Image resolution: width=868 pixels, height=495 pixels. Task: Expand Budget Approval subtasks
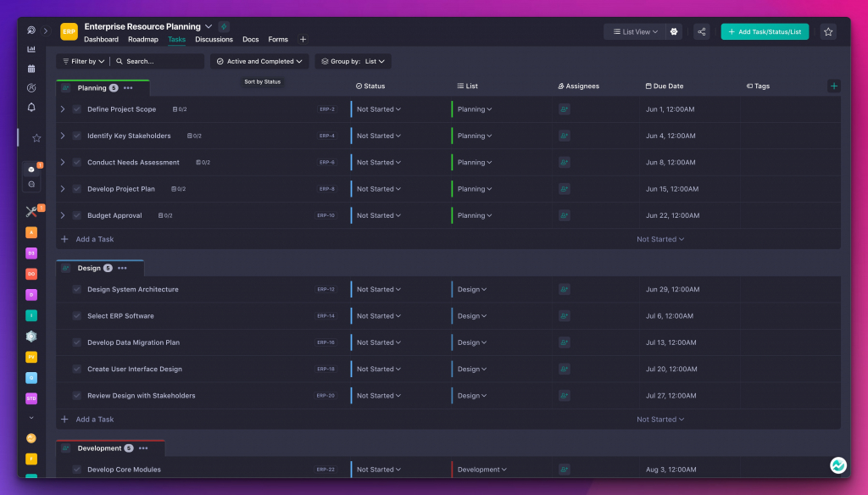(63, 215)
